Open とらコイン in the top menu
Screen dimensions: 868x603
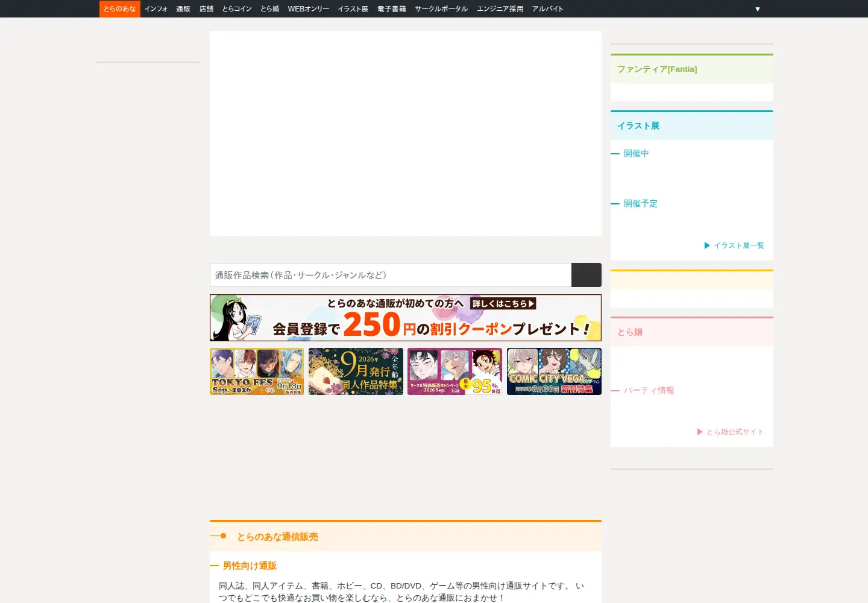(x=237, y=9)
